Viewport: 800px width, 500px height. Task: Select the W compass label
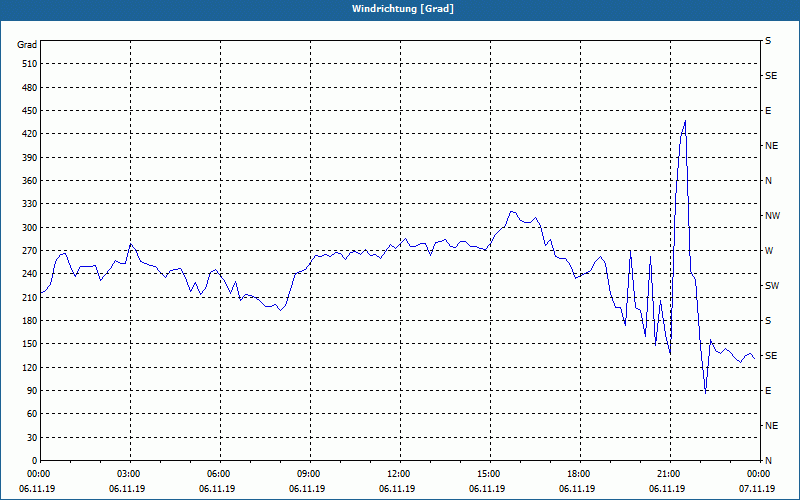(769, 251)
